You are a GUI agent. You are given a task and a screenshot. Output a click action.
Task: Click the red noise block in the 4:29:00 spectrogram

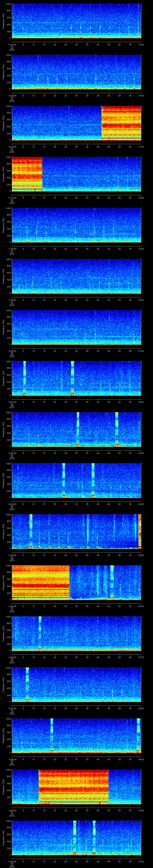[74, 787]
